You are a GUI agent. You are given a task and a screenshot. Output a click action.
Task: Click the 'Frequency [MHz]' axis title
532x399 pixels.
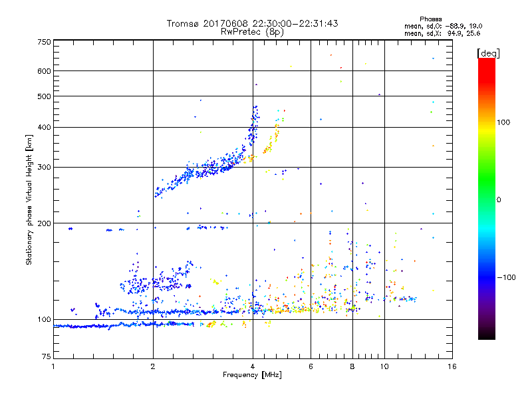coord(252,375)
